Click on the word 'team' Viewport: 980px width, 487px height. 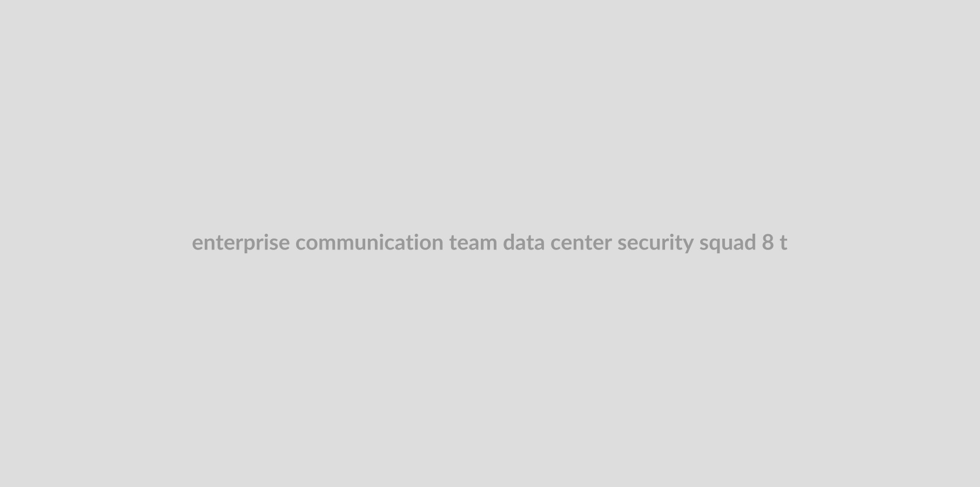pos(473,243)
